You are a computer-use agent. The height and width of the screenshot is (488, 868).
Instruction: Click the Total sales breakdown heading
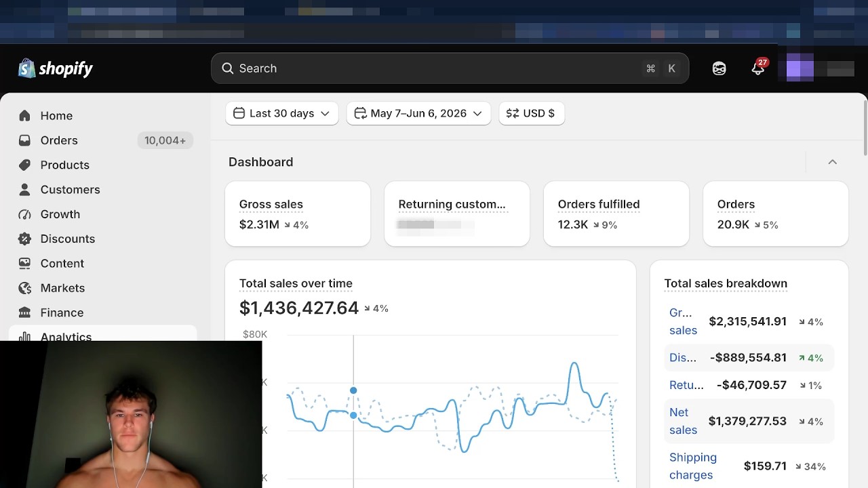726,283
